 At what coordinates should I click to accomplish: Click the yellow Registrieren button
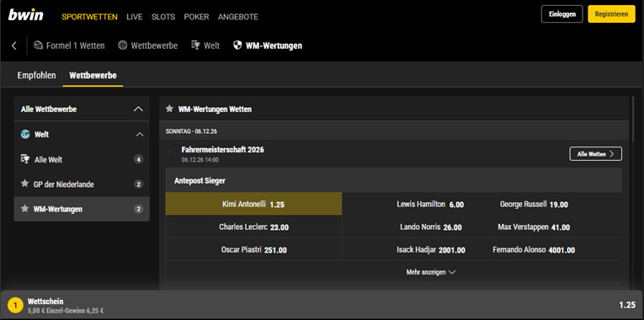click(x=611, y=14)
